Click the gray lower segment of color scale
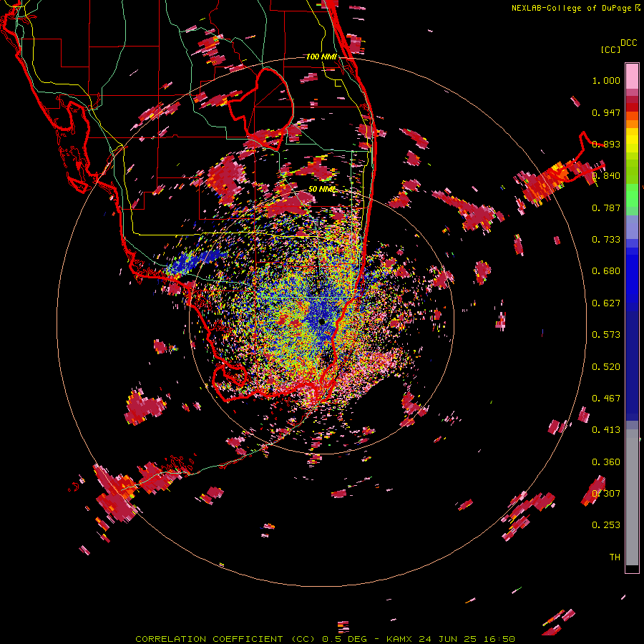 [x=632, y=497]
